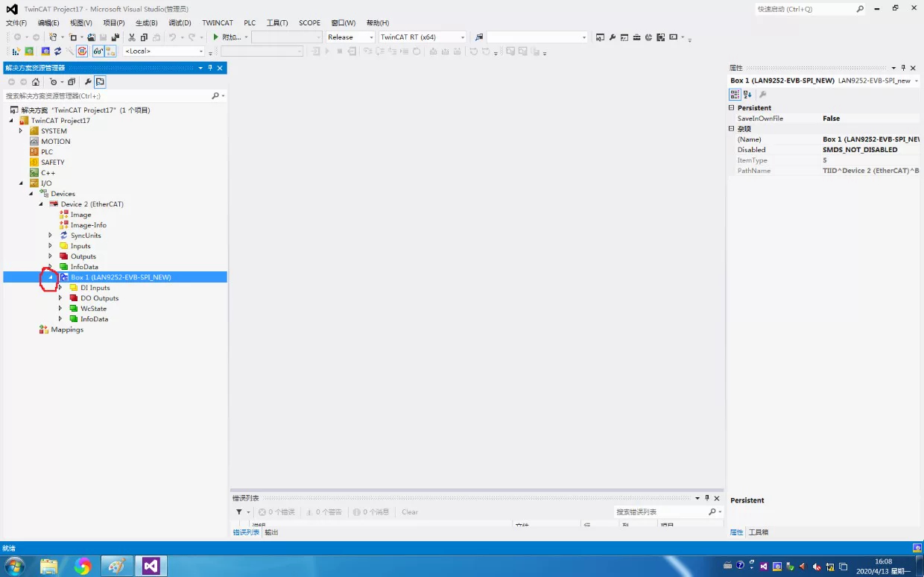
Task: Click the Alphabetical sort icon in Properties
Action: click(747, 95)
